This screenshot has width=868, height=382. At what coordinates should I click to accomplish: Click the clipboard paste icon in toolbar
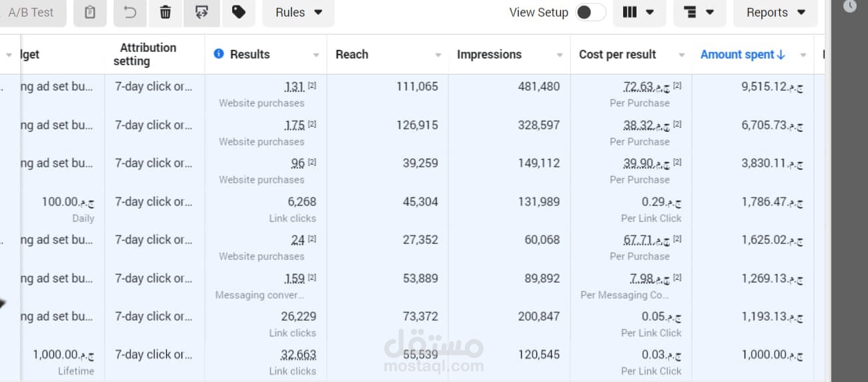click(x=90, y=12)
